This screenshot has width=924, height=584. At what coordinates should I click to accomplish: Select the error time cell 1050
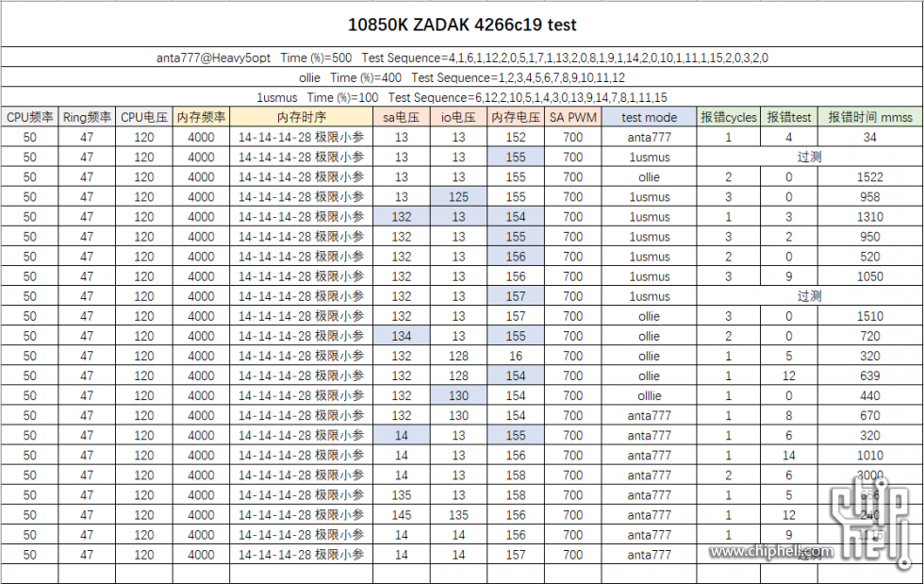[x=869, y=276]
